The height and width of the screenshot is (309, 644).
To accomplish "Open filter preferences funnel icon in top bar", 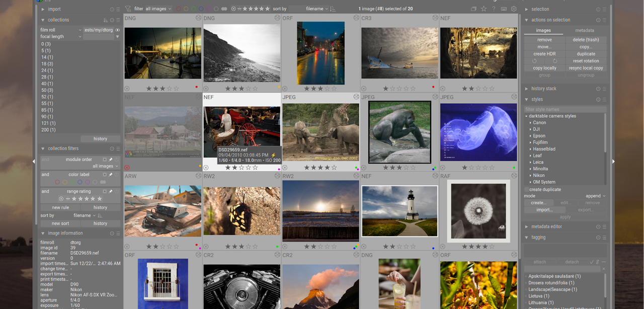I will (128, 9).
